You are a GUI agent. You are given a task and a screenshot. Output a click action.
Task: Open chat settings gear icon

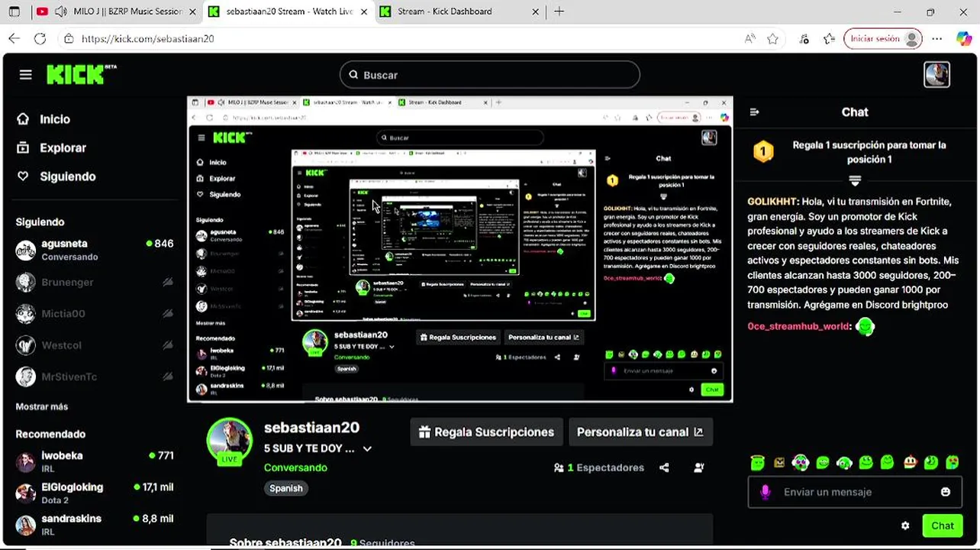[905, 526]
